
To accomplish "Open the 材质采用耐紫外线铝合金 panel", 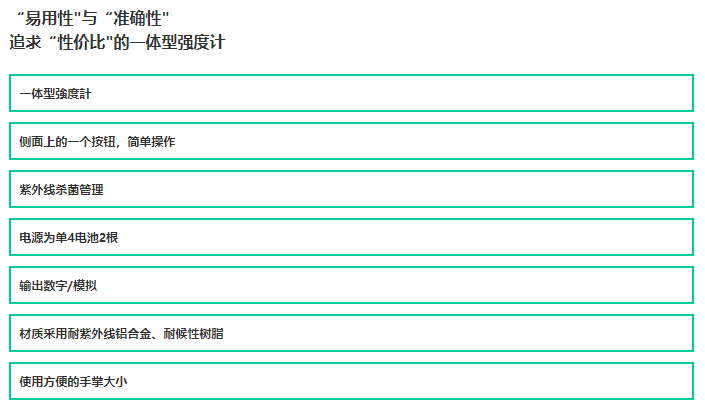I will [x=351, y=333].
